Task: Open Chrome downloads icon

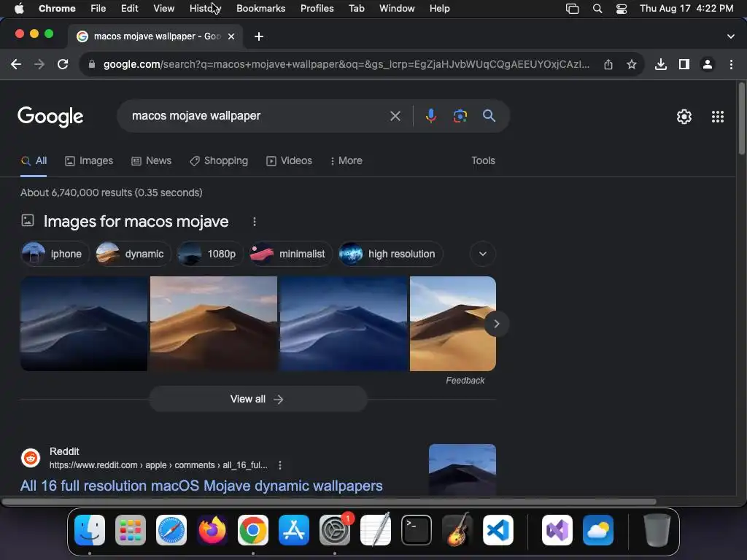Action: pyautogui.click(x=661, y=64)
